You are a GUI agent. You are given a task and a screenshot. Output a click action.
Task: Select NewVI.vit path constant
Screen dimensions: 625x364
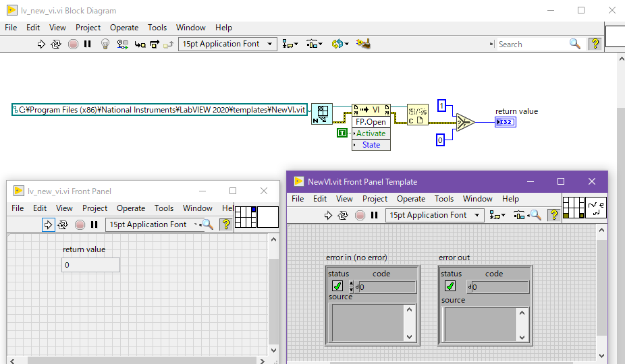pyautogui.click(x=159, y=109)
